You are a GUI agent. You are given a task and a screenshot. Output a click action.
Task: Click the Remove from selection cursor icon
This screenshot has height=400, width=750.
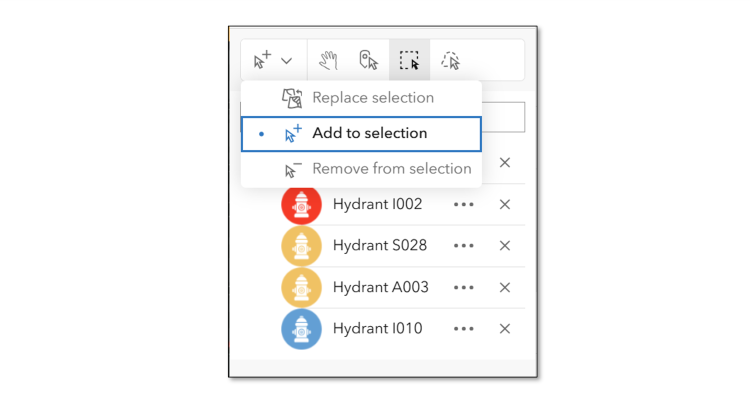point(293,169)
